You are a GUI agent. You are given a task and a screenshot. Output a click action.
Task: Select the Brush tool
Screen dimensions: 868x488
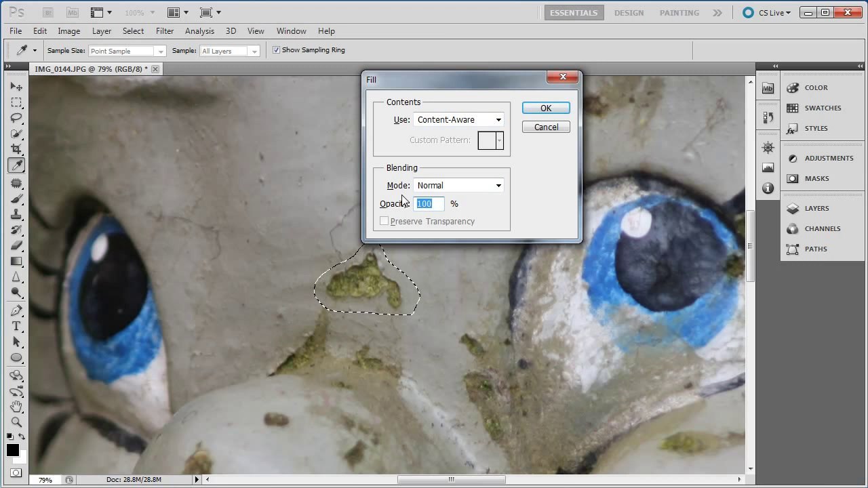point(16,199)
